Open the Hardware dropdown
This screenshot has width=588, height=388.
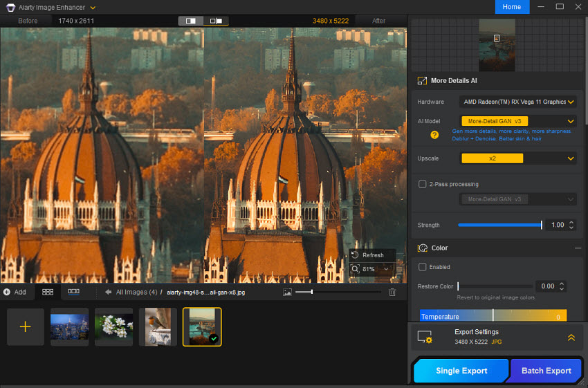pos(518,102)
